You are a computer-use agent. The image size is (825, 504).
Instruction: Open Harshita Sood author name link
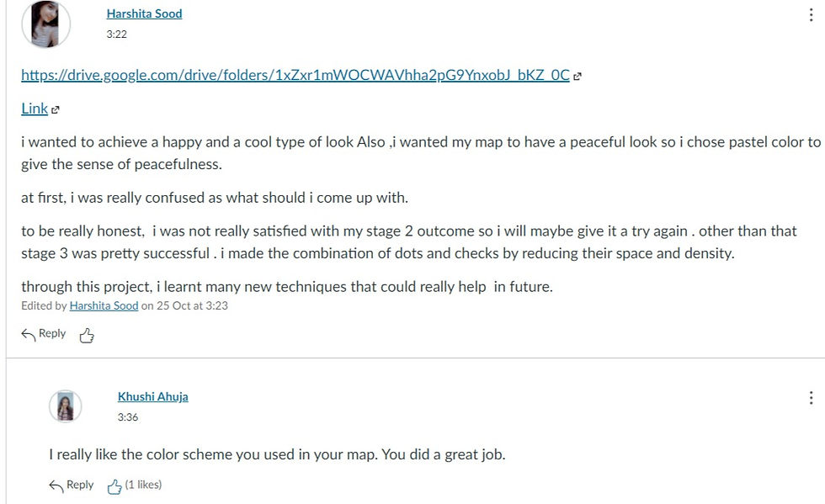144,13
